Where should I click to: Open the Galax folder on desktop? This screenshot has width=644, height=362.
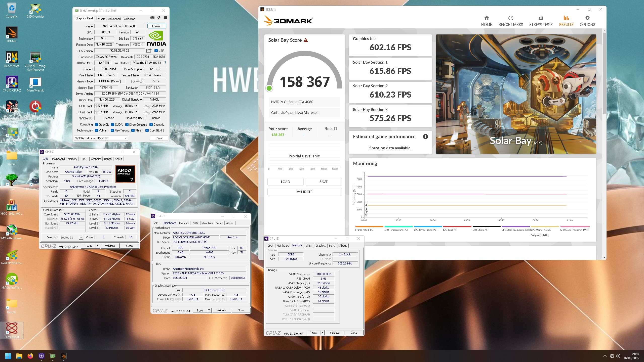tap(12, 158)
